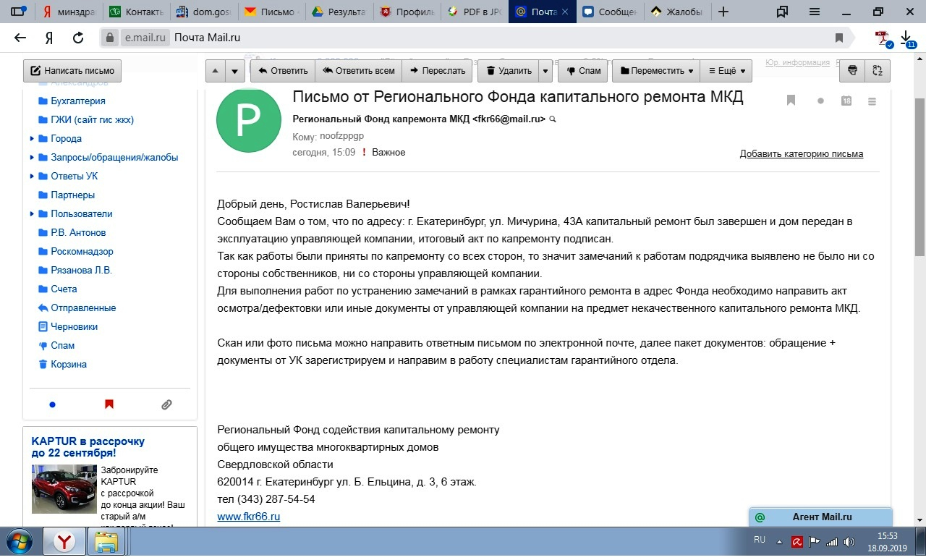The width and height of the screenshot is (926, 560).
Task: Go to next letter with down arrow
Action: click(x=234, y=71)
